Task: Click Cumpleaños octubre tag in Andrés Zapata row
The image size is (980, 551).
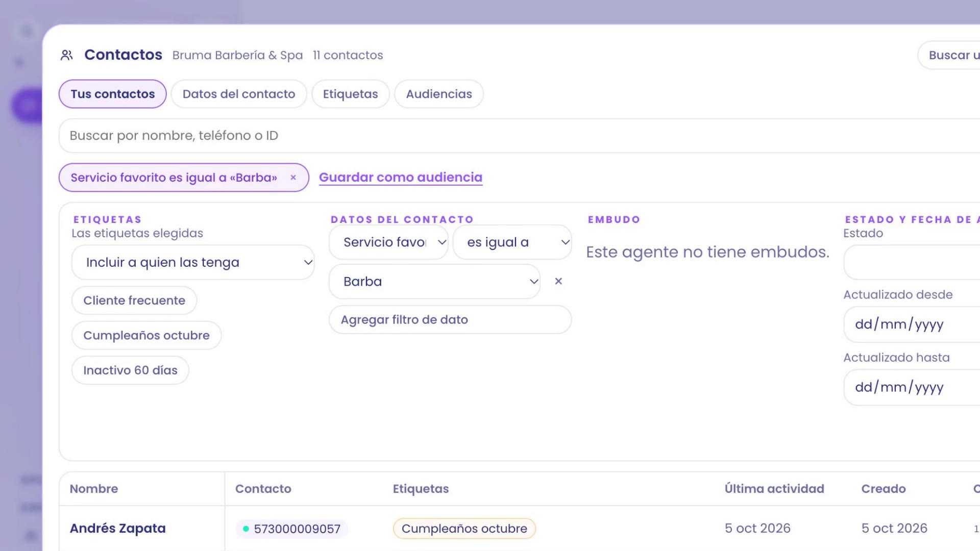Action: 464,529
